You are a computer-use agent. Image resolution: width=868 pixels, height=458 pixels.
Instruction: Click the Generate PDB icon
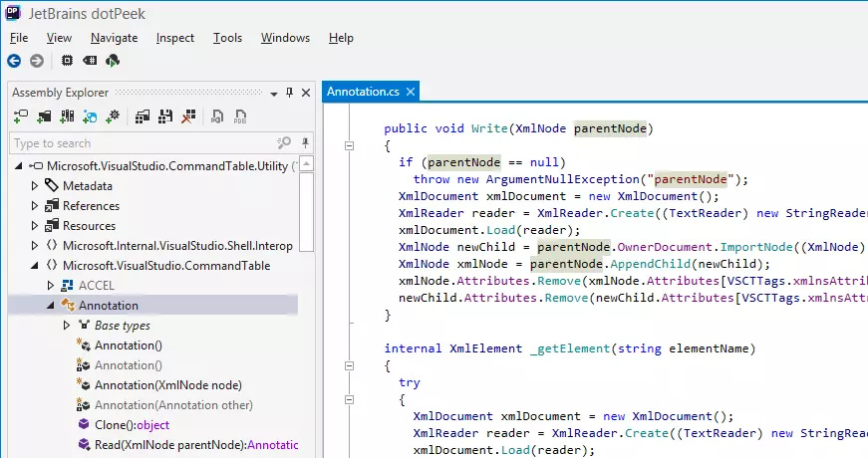point(240,117)
